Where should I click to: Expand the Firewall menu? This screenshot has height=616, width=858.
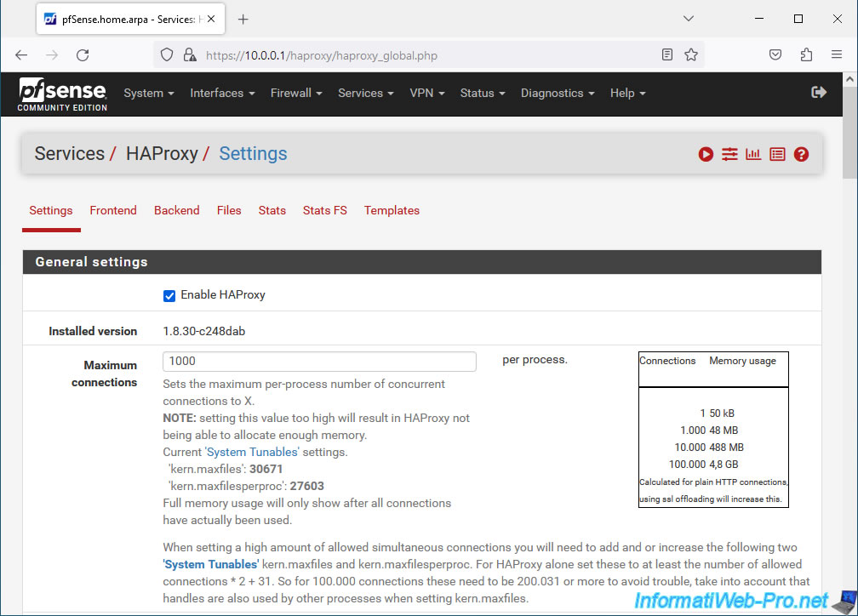coord(296,93)
